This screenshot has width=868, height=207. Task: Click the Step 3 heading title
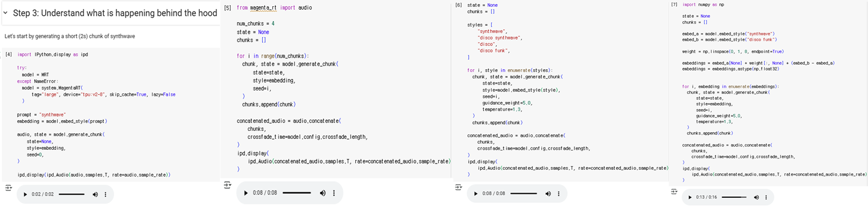point(115,13)
